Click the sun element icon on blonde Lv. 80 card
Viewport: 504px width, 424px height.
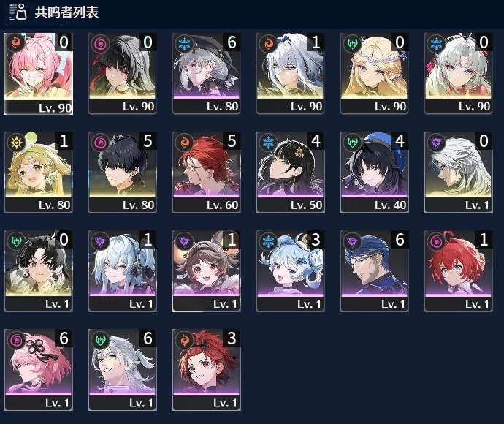click(x=16, y=143)
